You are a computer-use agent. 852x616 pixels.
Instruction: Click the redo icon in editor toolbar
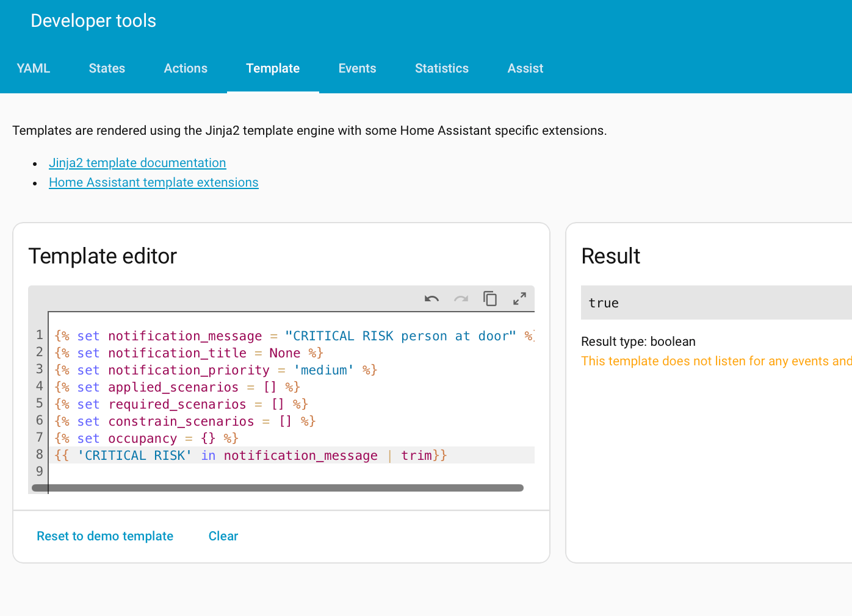pos(461,299)
